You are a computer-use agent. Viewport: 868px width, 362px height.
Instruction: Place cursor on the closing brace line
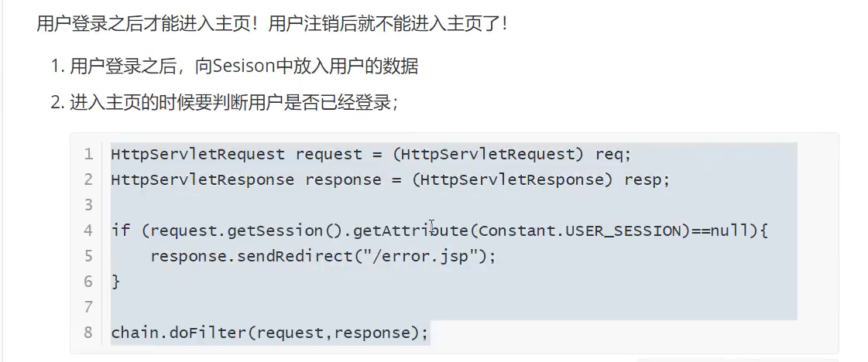coord(116,282)
